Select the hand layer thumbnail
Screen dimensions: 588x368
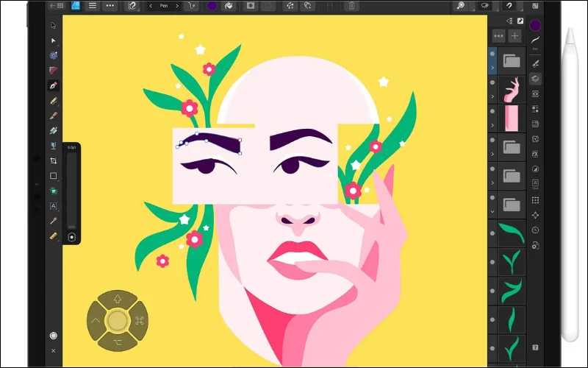512,89
